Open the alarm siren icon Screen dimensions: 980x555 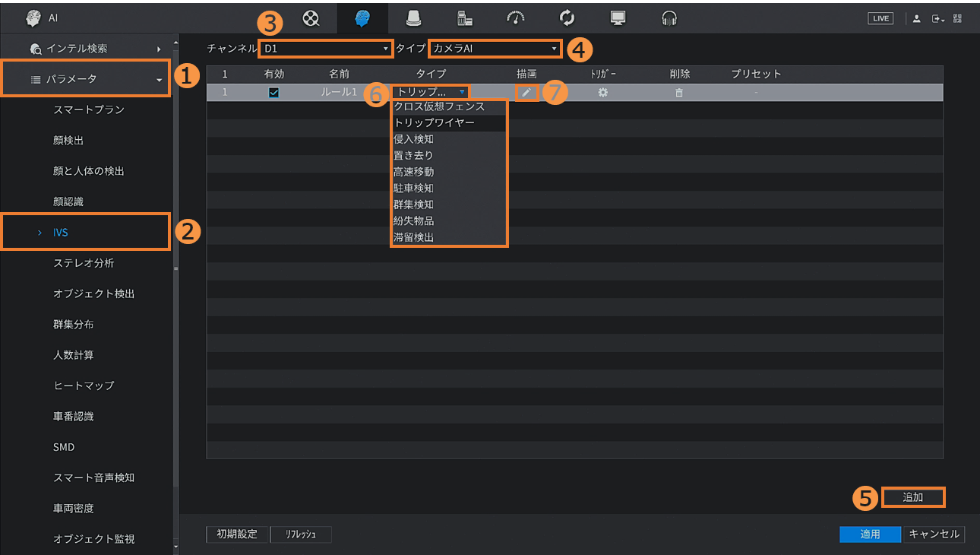coord(413,18)
